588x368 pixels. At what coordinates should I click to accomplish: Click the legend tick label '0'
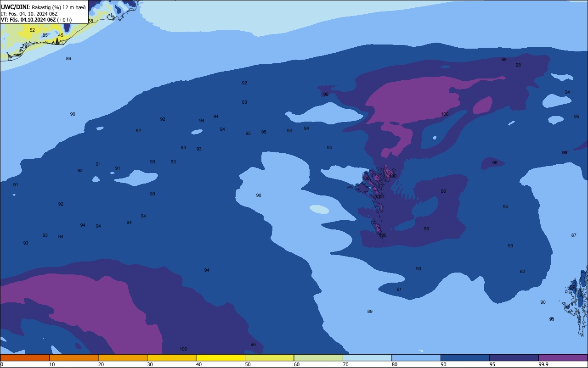pos(2,364)
